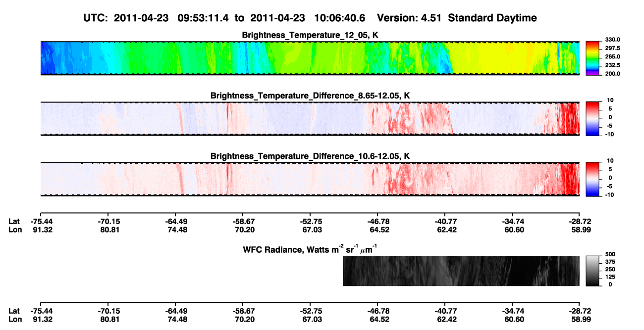Click upper axis latitude value -70.15
The height and width of the screenshot is (330, 644).
[x=109, y=222]
